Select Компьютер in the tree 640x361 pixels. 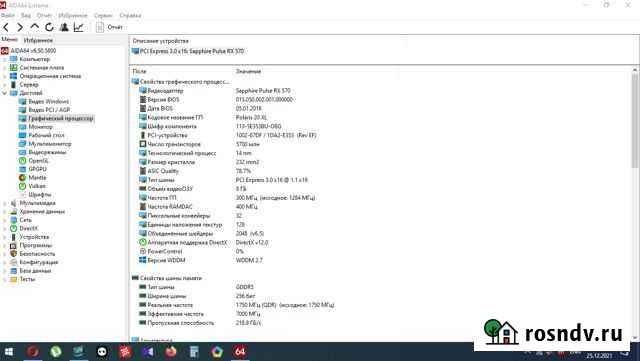(35, 59)
